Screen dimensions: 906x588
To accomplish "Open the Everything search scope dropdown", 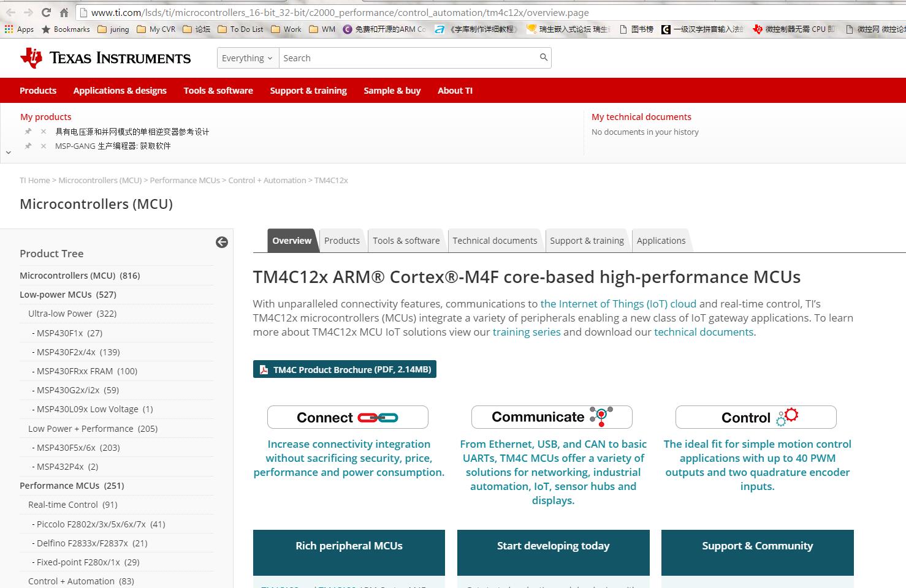I will click(x=248, y=58).
